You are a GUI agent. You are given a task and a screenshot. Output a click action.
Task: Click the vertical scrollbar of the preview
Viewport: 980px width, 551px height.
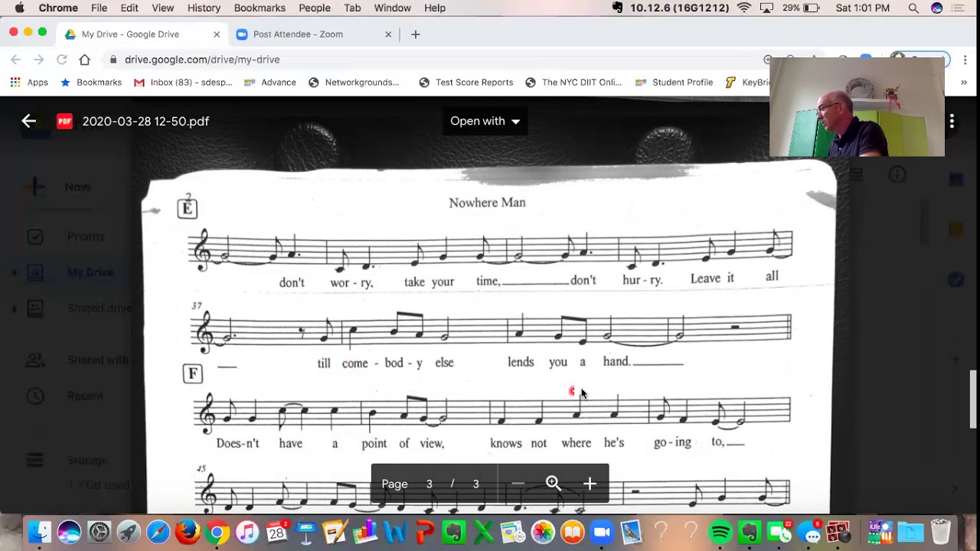tap(974, 400)
